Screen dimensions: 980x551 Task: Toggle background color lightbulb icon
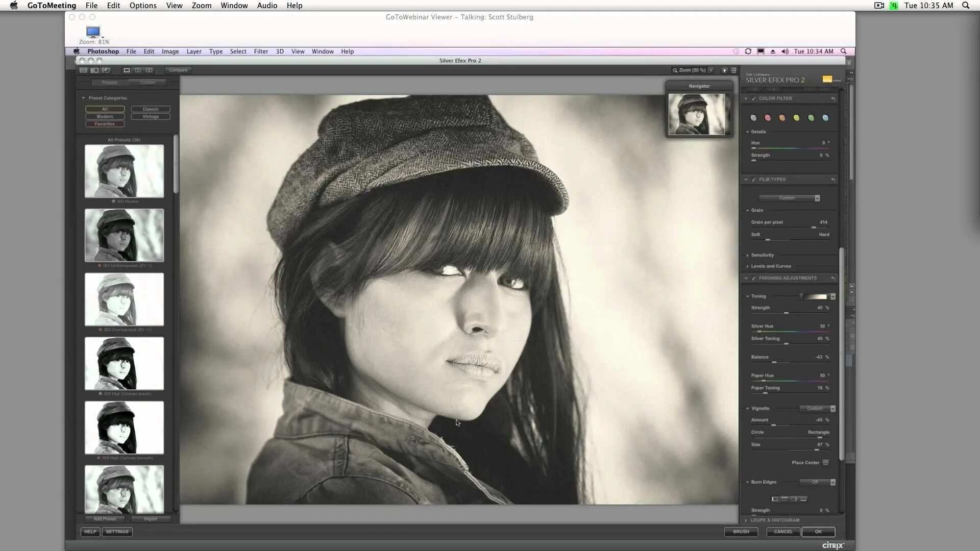pyautogui.click(x=724, y=70)
